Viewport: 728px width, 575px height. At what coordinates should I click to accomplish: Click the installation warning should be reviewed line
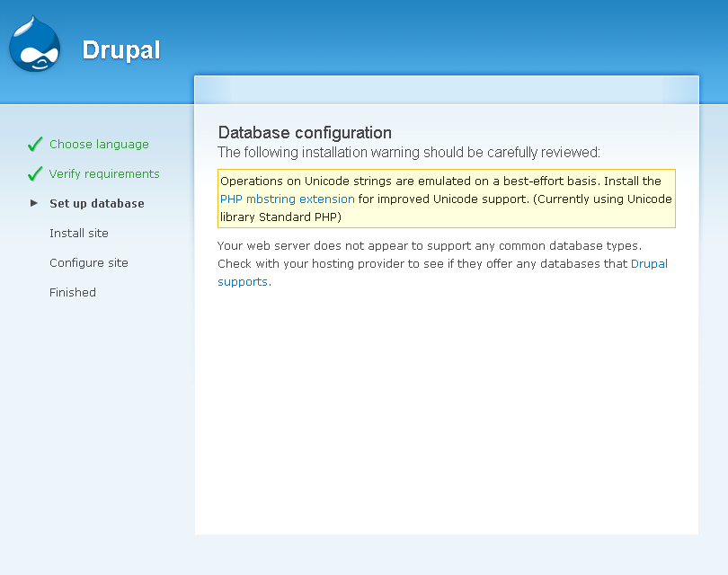pos(409,152)
